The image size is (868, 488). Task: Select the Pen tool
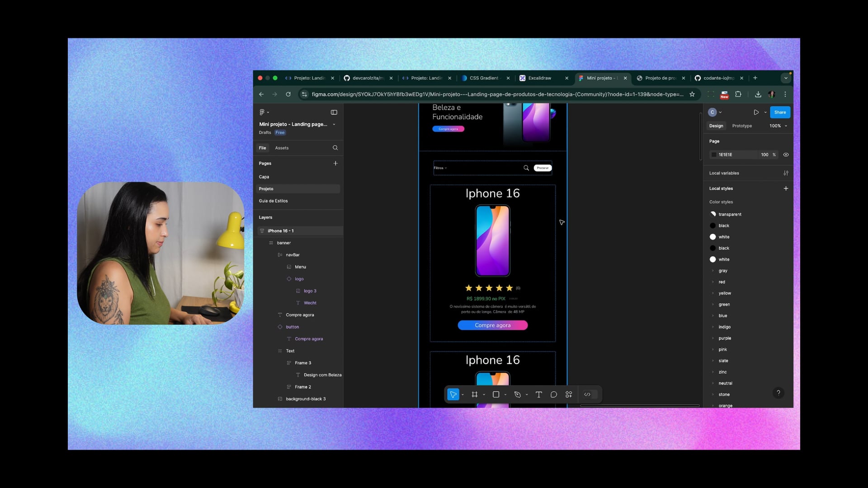[517, 394]
